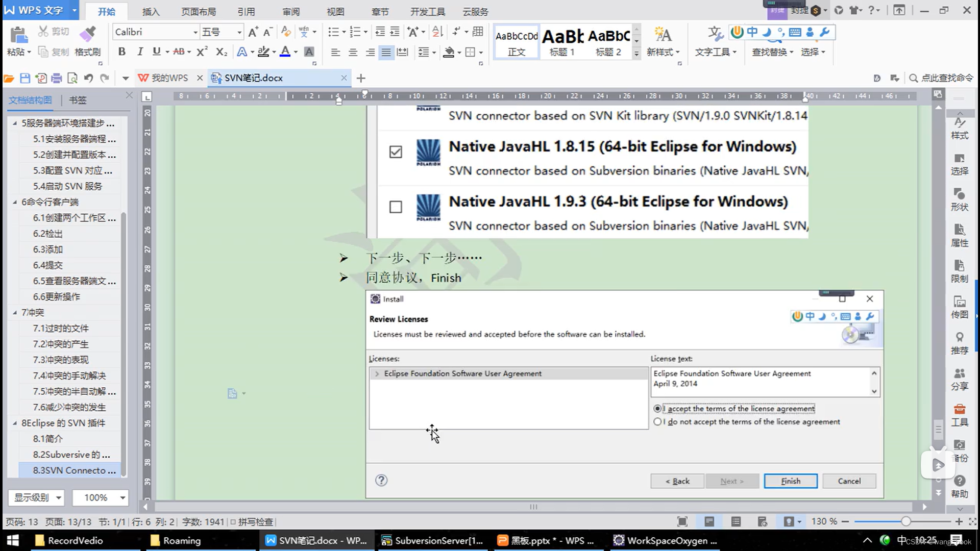Apply the 标题 1 style
980x551 pixels.
click(562, 42)
